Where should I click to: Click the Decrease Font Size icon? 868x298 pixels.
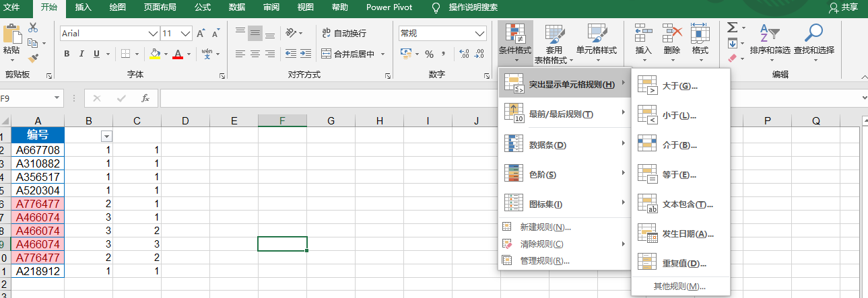(x=216, y=33)
